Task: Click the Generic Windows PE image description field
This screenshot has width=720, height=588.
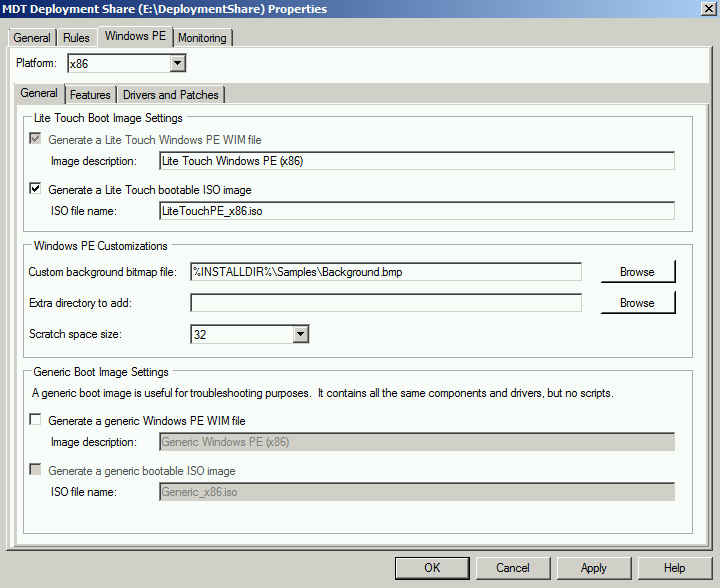Action: 416,442
